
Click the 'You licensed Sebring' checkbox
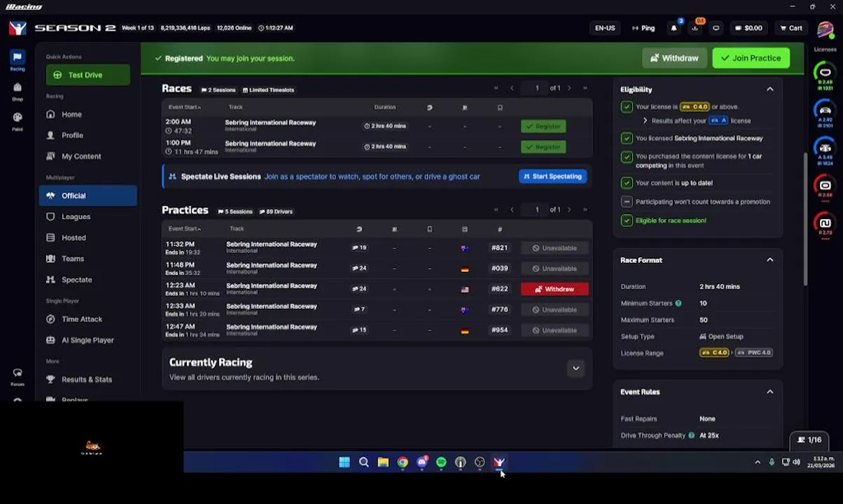tap(627, 138)
